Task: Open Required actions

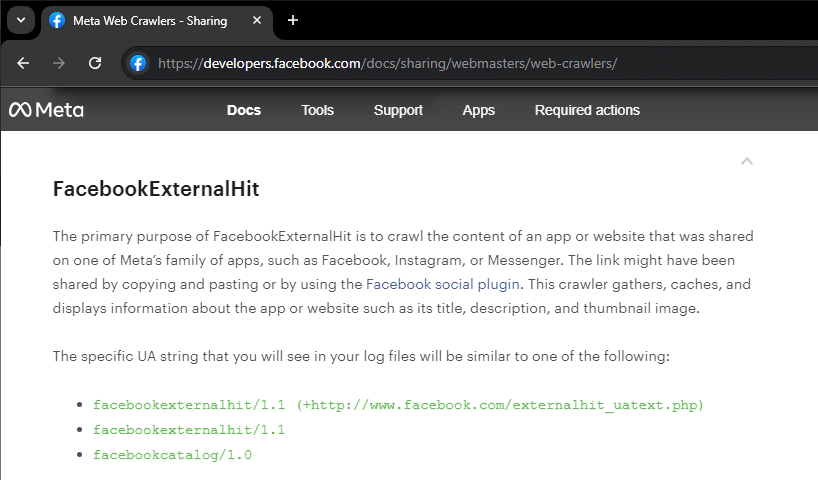Action: (x=587, y=110)
